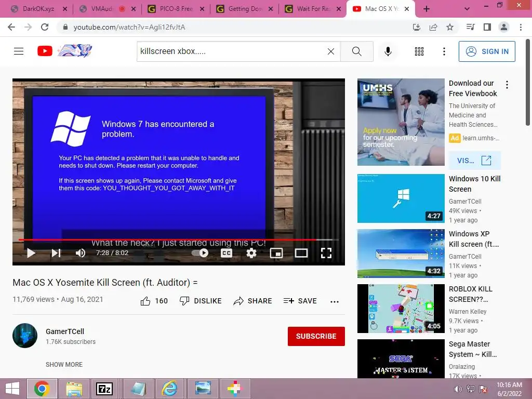Open the Windows Start menu

point(12,389)
